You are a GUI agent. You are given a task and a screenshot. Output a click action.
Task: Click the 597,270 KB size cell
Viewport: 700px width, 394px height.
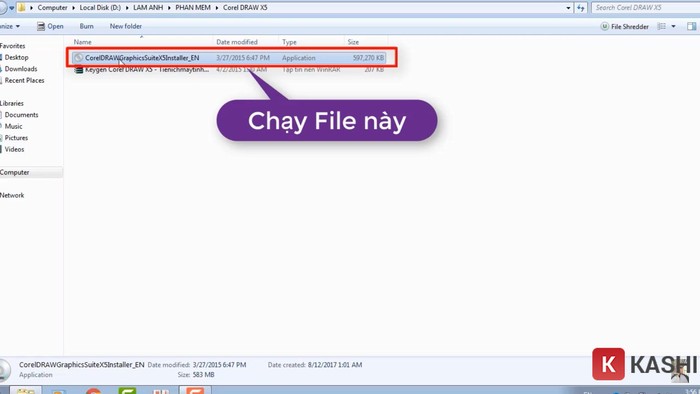click(x=368, y=58)
